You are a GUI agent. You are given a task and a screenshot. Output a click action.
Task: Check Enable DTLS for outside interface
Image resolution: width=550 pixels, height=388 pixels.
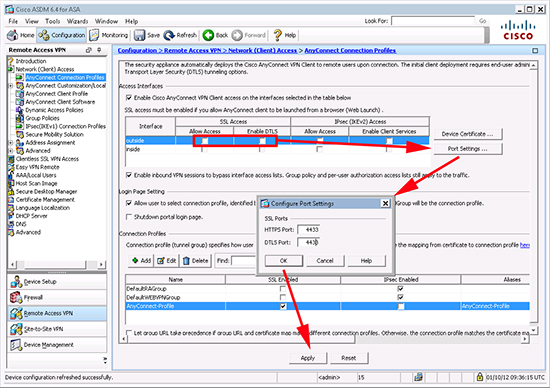point(262,141)
